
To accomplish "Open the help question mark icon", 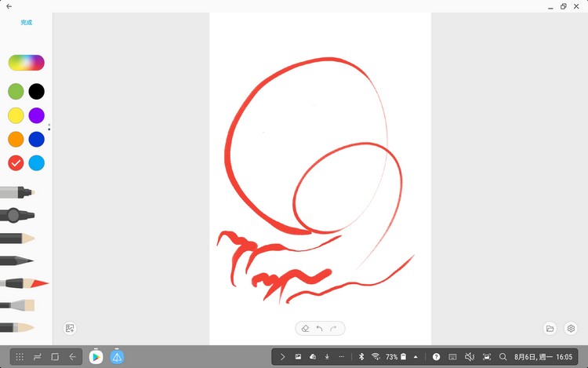I will click(436, 357).
